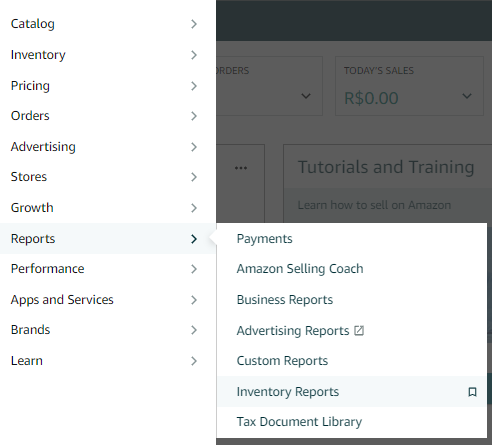Expand the Growth chevron arrow
The image size is (492, 445).
coord(194,208)
